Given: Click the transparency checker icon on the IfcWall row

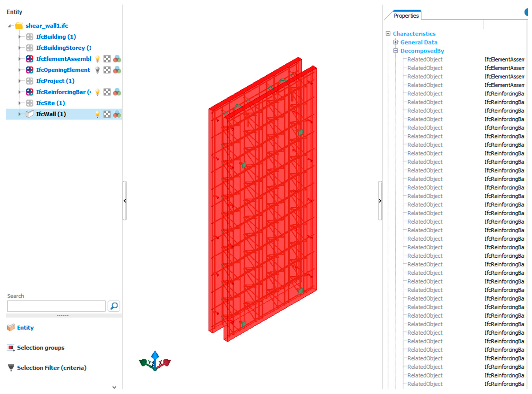Looking at the screenshot, I should [x=107, y=114].
